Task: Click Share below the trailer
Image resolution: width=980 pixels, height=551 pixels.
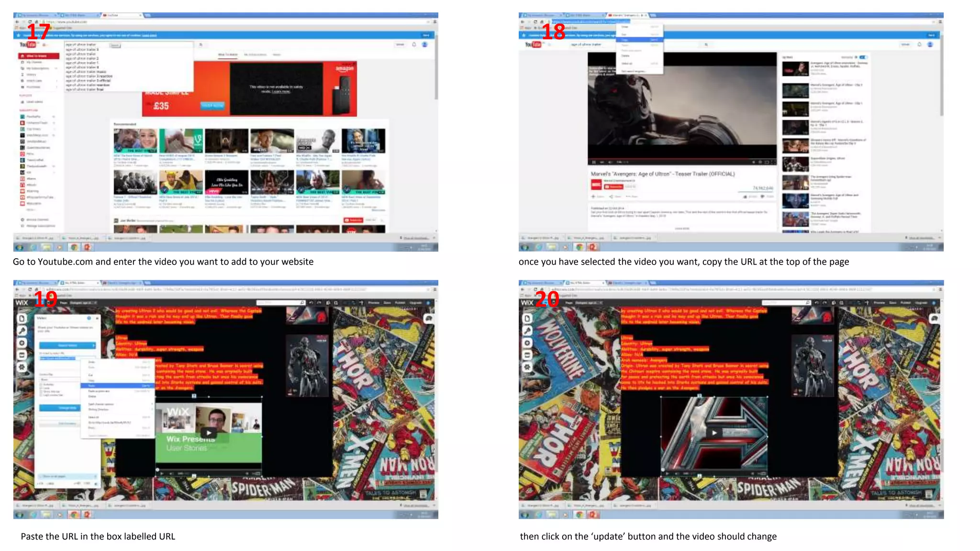Action: point(615,197)
